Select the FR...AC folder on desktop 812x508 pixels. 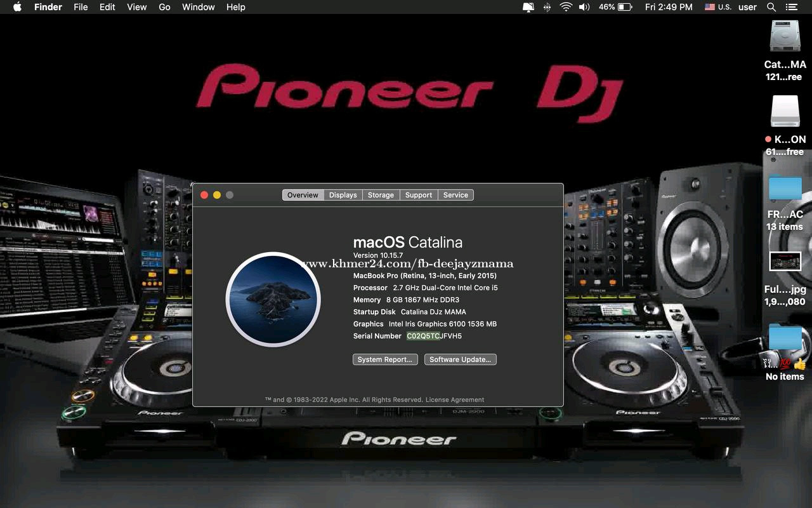point(785,189)
